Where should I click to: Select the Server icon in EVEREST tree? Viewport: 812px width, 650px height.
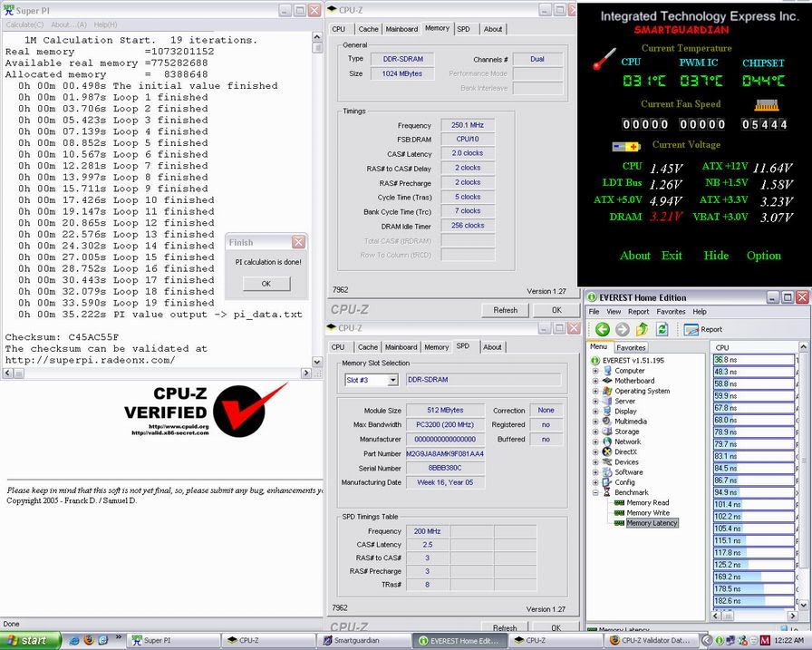click(x=607, y=401)
